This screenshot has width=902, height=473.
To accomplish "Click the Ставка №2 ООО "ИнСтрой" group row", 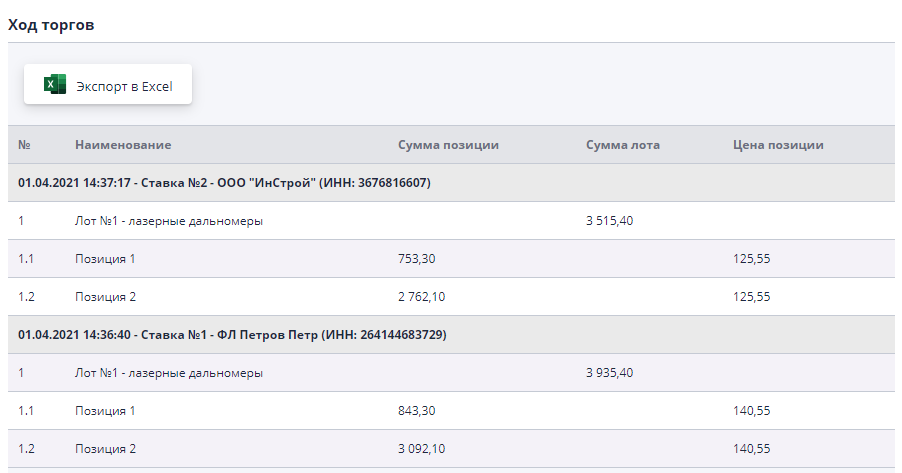I will (224, 183).
